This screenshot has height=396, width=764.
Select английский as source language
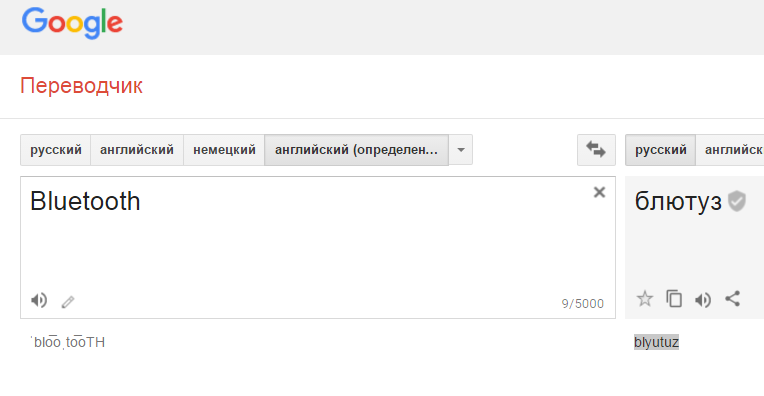(x=137, y=150)
